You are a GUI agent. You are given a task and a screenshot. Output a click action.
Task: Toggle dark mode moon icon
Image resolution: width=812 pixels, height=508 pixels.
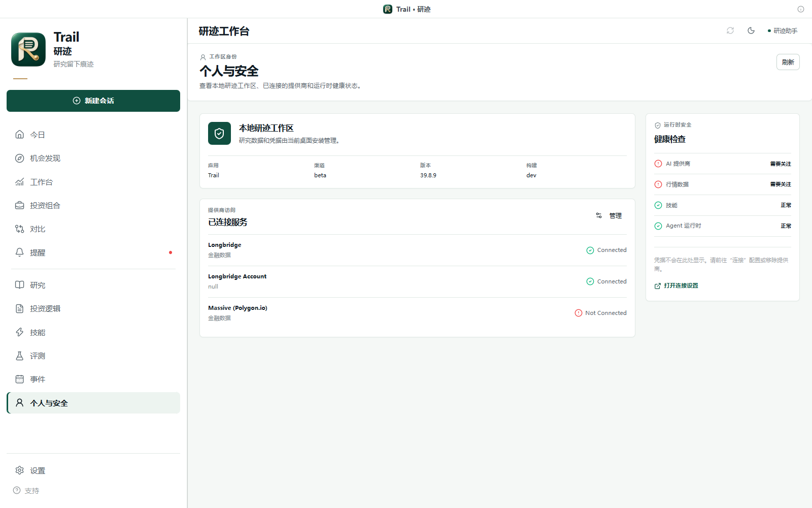(751, 30)
